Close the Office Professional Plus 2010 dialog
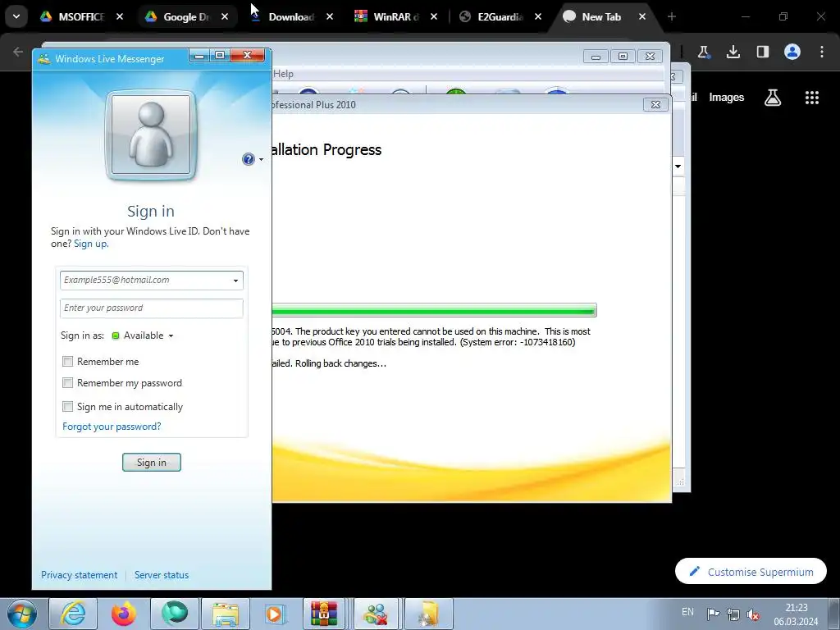 tap(655, 104)
